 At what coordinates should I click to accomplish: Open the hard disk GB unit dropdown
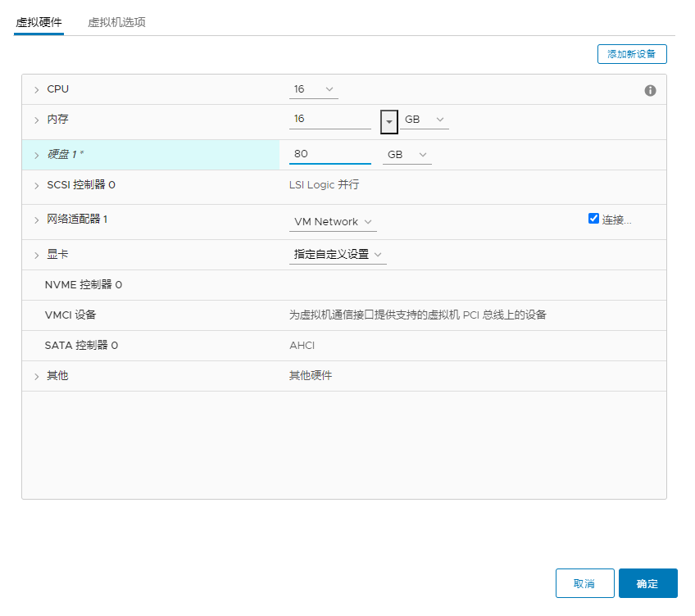406,154
